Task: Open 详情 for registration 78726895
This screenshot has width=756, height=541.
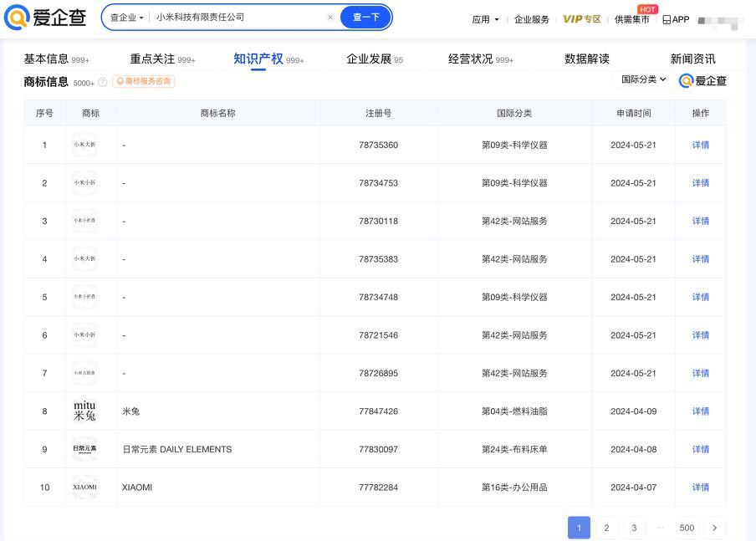Action: (x=701, y=374)
